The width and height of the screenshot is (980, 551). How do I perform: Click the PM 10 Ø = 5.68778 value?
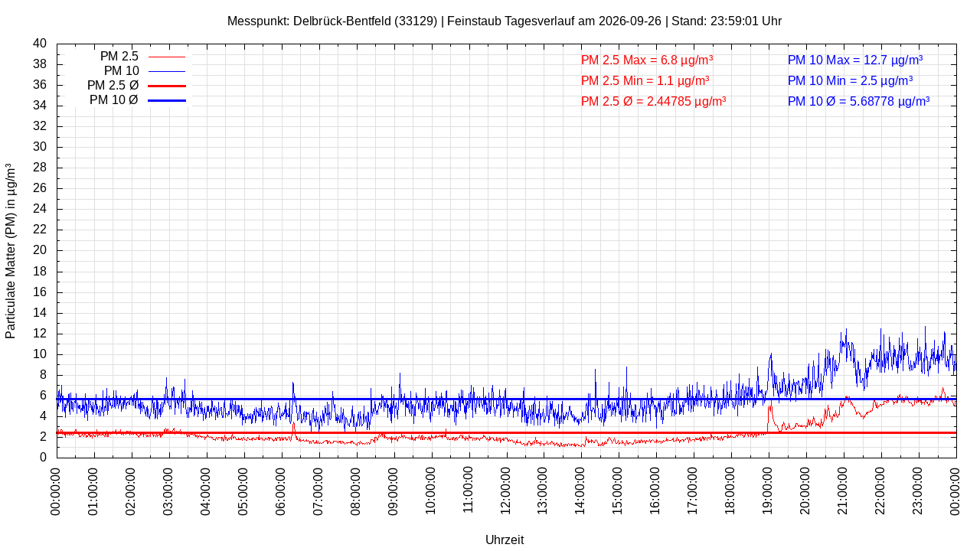[x=858, y=101]
